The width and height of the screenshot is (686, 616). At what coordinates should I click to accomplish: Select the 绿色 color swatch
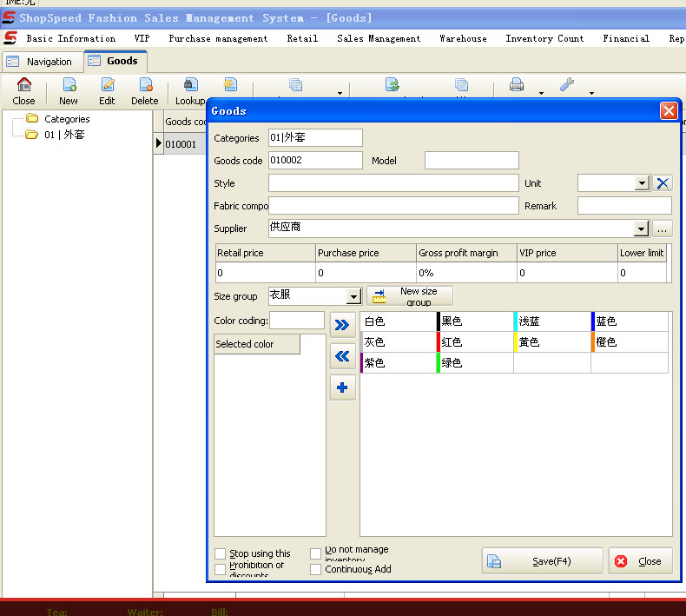click(475, 362)
